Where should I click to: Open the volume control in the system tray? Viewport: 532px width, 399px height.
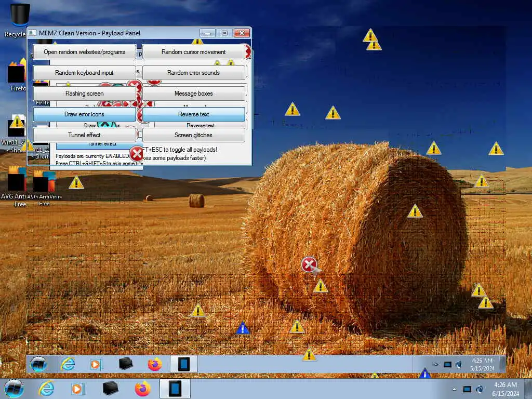pyautogui.click(x=480, y=389)
